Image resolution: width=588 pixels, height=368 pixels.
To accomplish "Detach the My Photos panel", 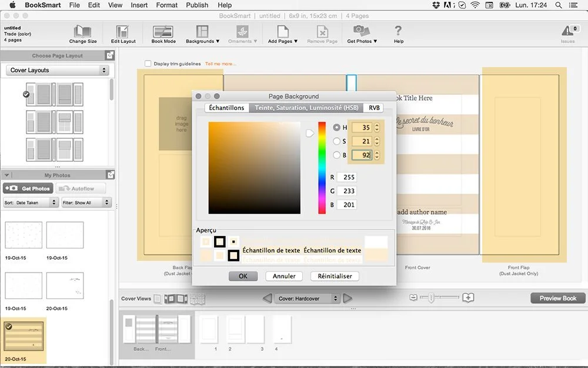I will (x=111, y=175).
